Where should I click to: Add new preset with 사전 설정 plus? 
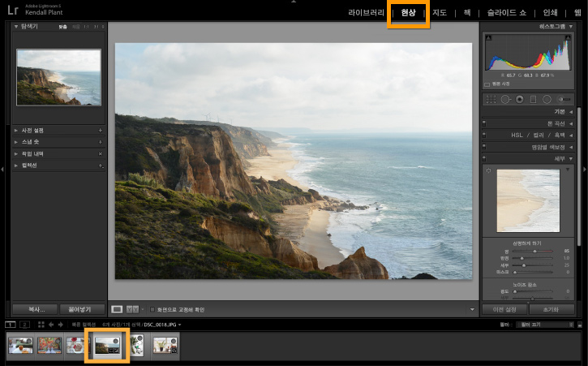click(100, 131)
